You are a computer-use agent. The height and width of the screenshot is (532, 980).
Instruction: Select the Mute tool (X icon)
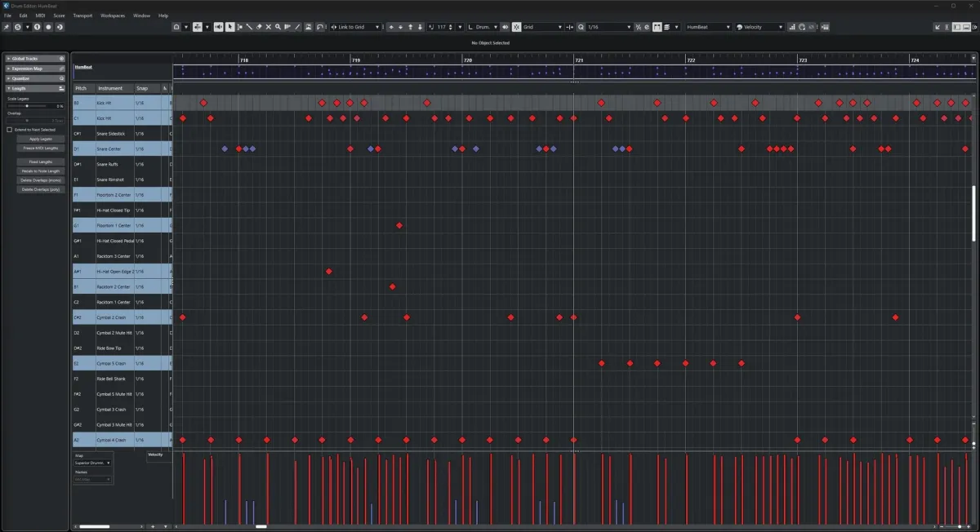[268, 27]
